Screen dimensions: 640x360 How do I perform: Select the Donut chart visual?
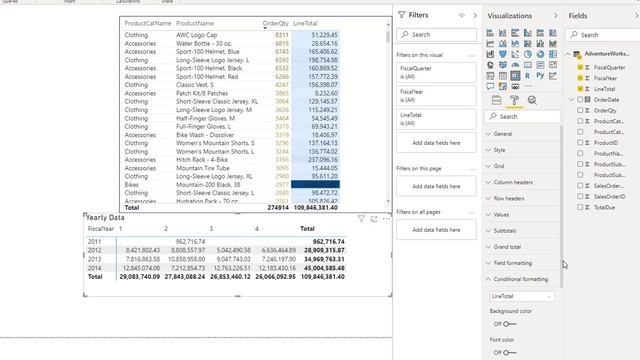[x=540, y=54]
